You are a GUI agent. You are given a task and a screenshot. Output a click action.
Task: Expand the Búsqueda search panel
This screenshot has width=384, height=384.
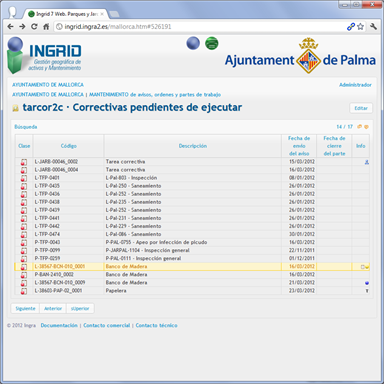[x=26, y=127]
